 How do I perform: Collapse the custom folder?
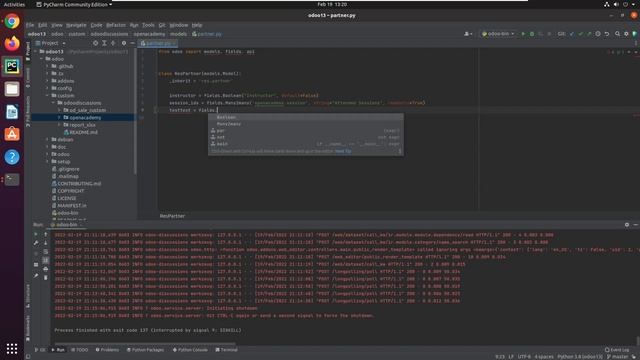click(x=48, y=96)
